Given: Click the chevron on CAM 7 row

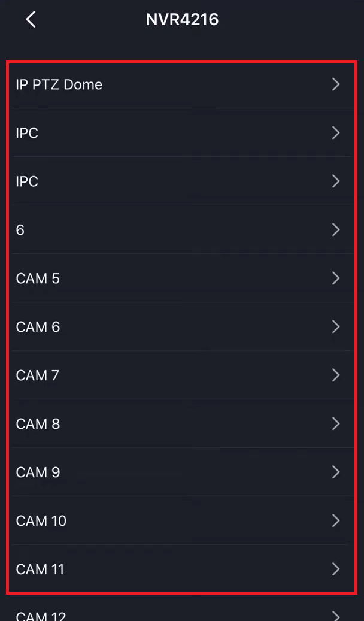Looking at the screenshot, I should tap(336, 375).
